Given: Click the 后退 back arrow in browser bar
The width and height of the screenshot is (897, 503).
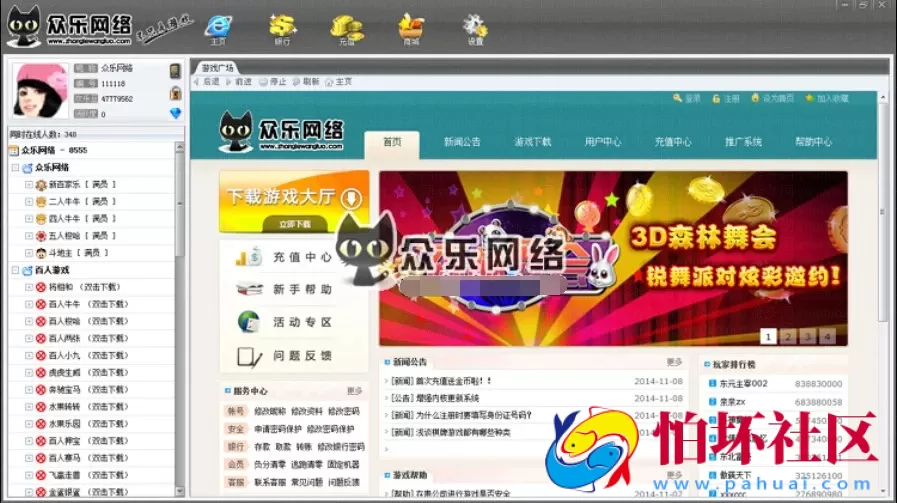Looking at the screenshot, I should point(207,82).
